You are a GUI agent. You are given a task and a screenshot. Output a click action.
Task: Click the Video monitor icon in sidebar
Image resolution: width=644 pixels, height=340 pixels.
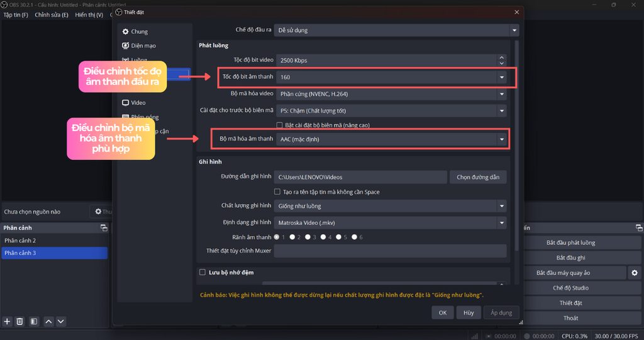[x=125, y=103]
